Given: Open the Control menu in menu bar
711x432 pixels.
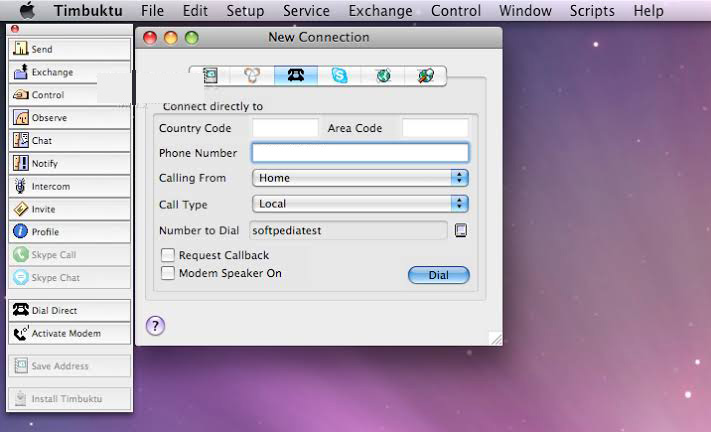Looking at the screenshot, I should click(456, 10).
